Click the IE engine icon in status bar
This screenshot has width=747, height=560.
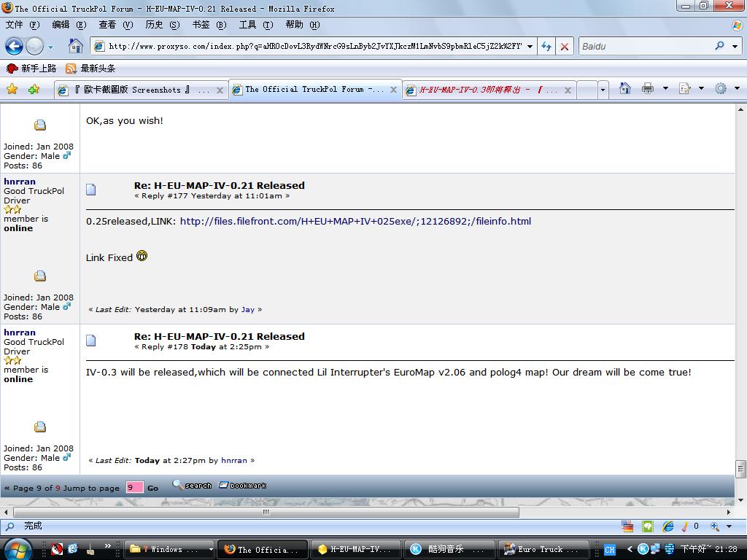[668, 526]
